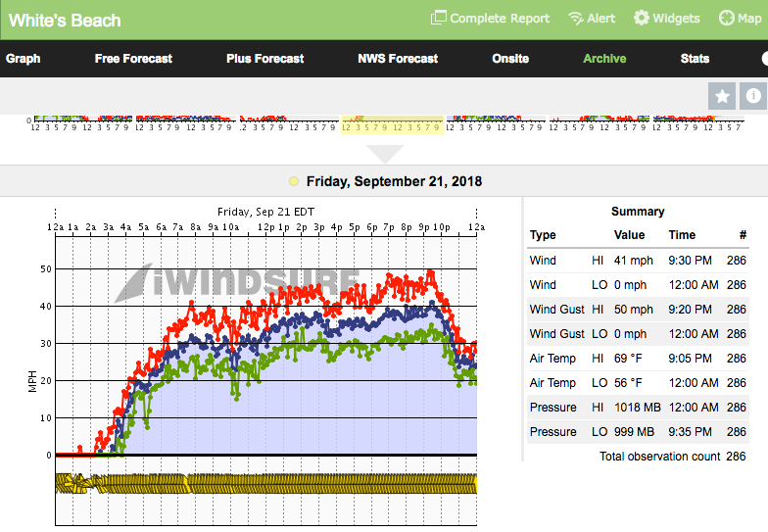Open the Widgets link
This screenshot has width=768, height=532.
tap(676, 19)
